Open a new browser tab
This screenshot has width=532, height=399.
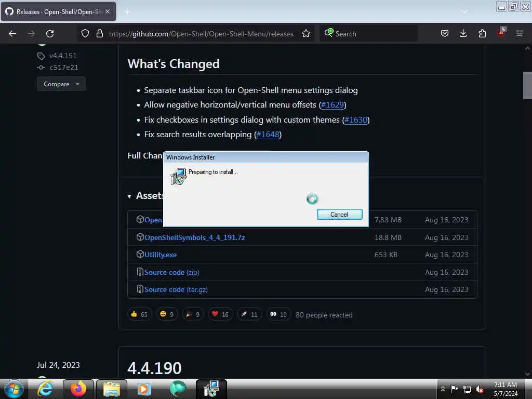[127, 12]
